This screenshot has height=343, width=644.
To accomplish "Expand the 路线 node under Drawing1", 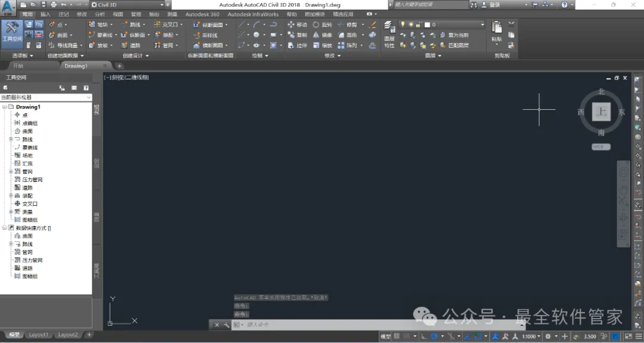I will point(11,139).
